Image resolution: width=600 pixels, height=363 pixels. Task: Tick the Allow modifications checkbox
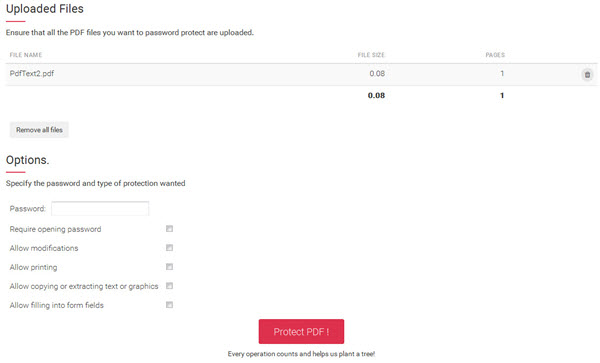pos(170,248)
